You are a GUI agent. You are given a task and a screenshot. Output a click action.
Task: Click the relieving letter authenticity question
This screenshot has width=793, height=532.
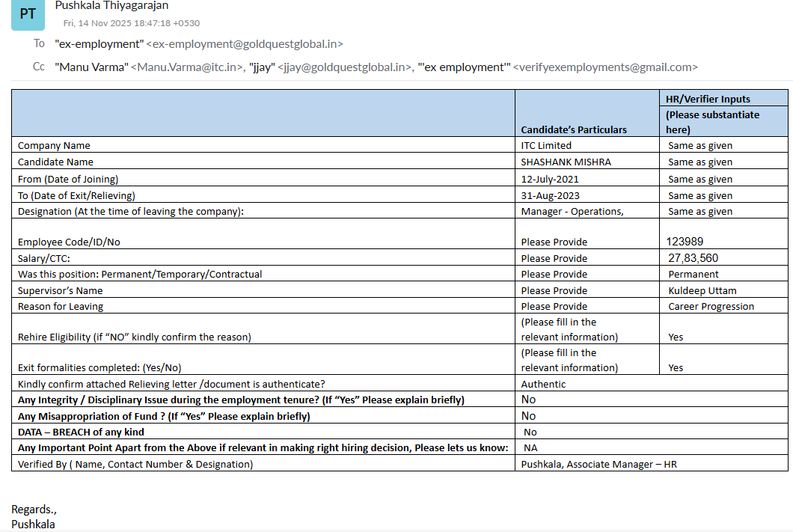coord(171,385)
